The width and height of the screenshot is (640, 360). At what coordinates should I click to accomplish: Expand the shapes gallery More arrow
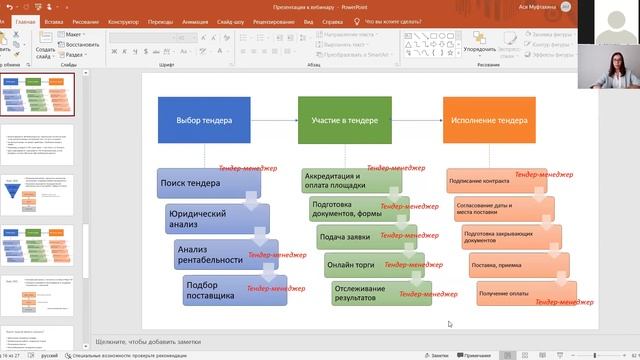(459, 53)
